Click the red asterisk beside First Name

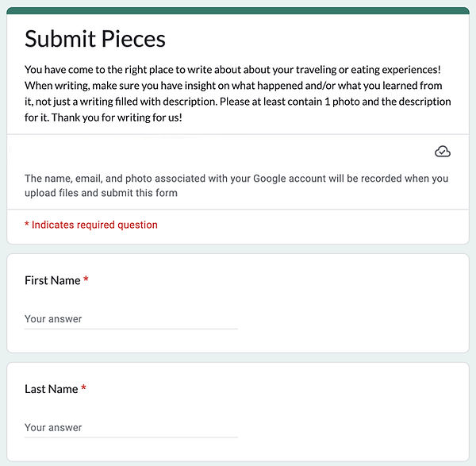click(86, 280)
